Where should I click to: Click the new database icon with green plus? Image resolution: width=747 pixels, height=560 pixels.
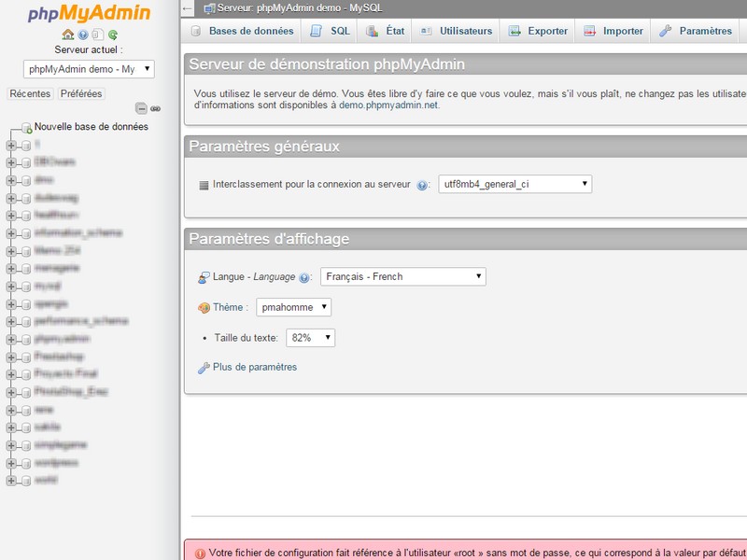(27, 128)
